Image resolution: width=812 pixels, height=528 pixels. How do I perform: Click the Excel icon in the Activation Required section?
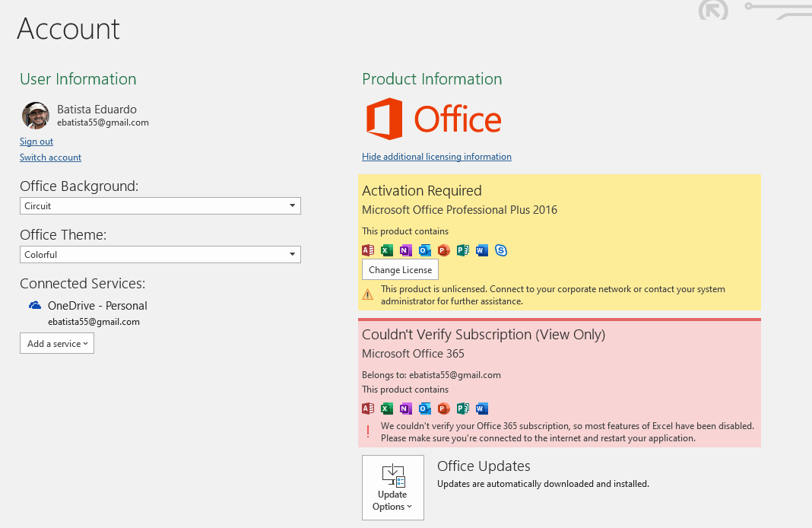pyautogui.click(x=387, y=251)
